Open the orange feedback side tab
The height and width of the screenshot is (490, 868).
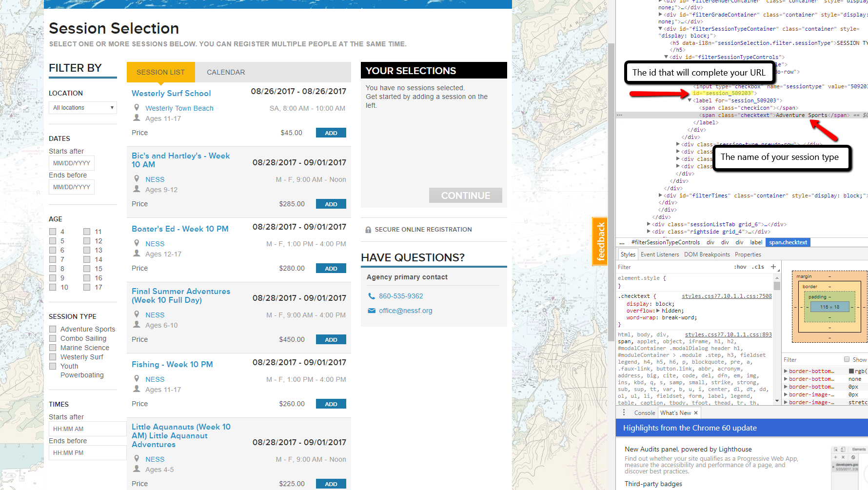(x=600, y=241)
